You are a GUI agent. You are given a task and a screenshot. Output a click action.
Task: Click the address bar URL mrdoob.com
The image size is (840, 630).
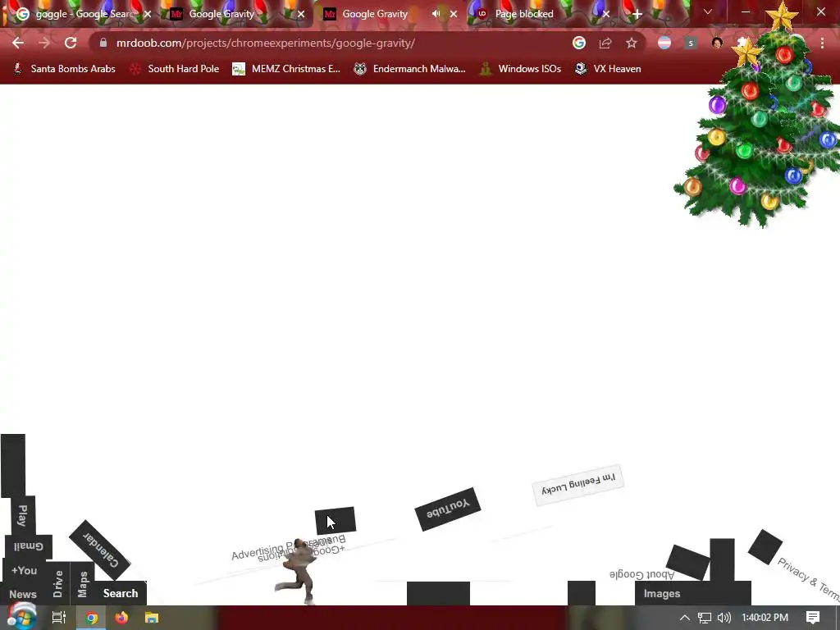(265, 43)
